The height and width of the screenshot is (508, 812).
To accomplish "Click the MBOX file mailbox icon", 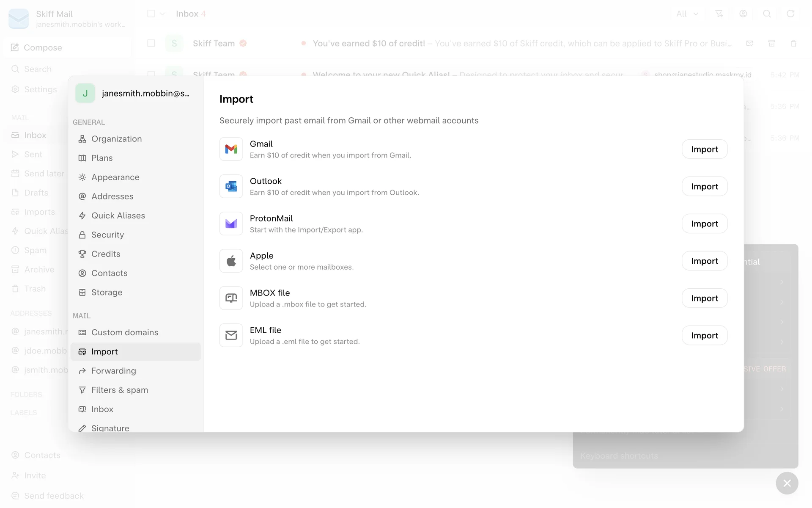I will [231, 298].
